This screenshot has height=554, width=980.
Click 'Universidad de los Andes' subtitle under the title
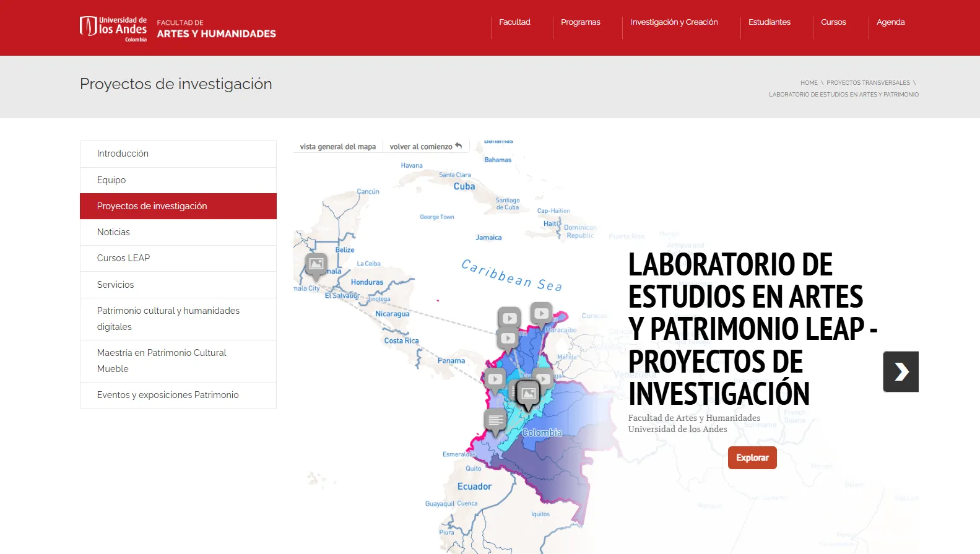coord(678,429)
